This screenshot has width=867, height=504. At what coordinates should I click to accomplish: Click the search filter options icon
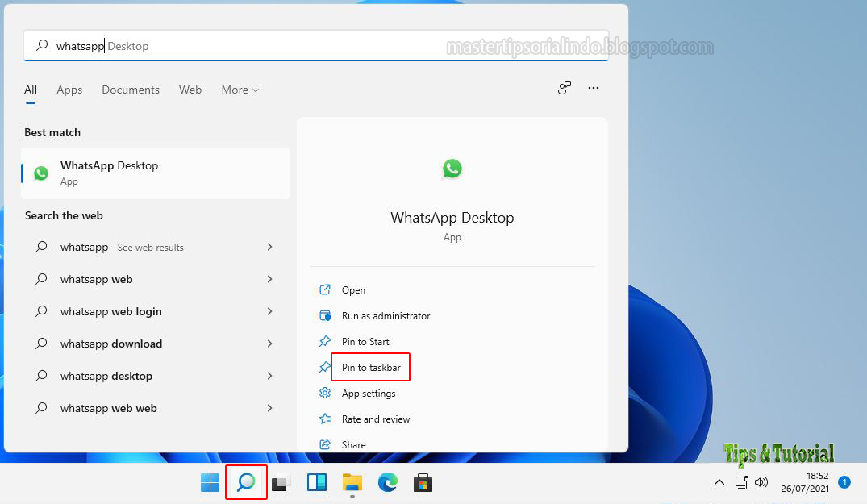click(564, 88)
